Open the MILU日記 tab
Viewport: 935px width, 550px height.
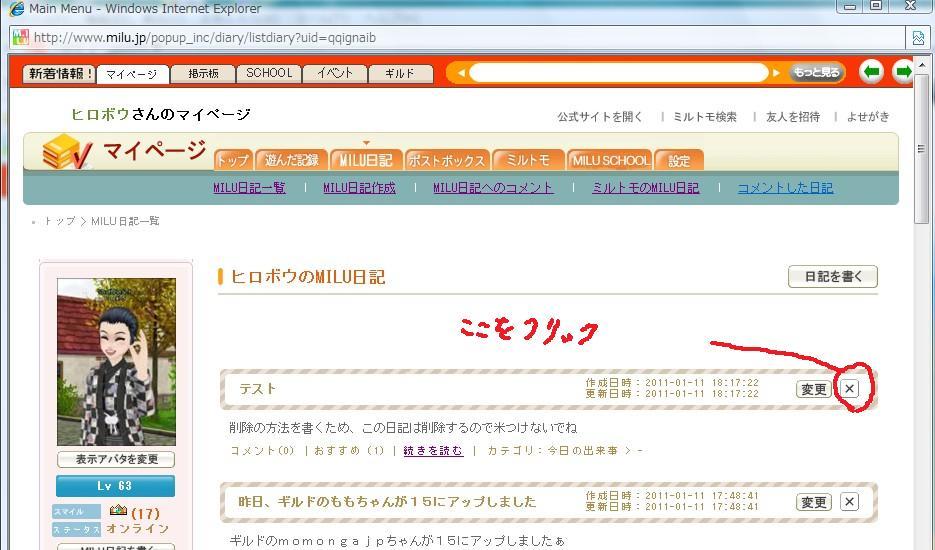pos(365,160)
